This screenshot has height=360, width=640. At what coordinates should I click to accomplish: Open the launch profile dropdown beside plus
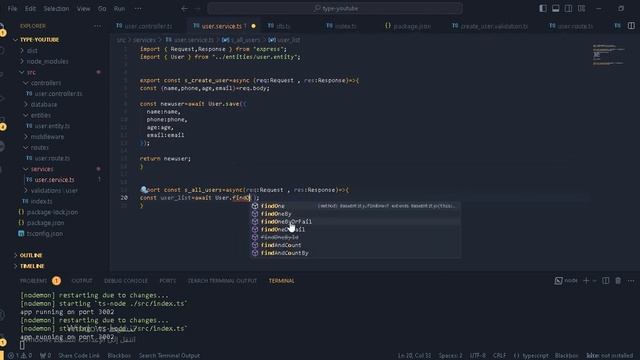[x=594, y=280]
